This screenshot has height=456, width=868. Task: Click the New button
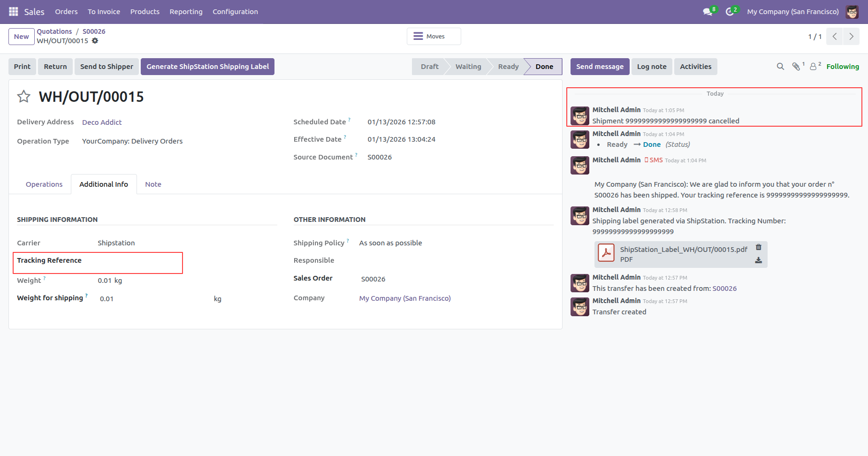[x=22, y=37]
